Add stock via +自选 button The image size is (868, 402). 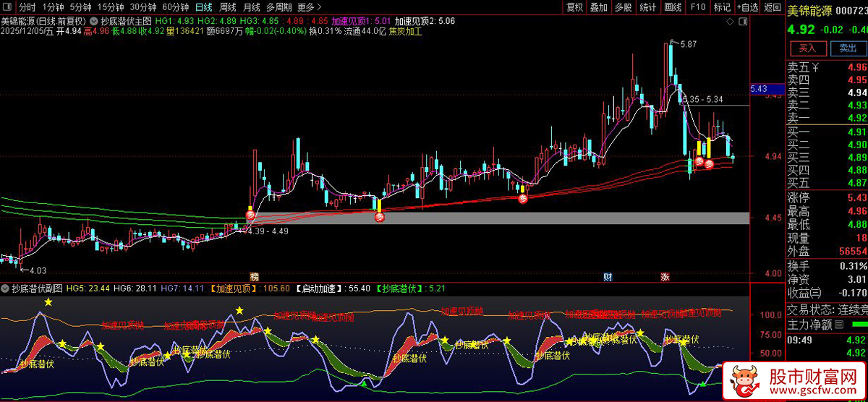point(746,7)
